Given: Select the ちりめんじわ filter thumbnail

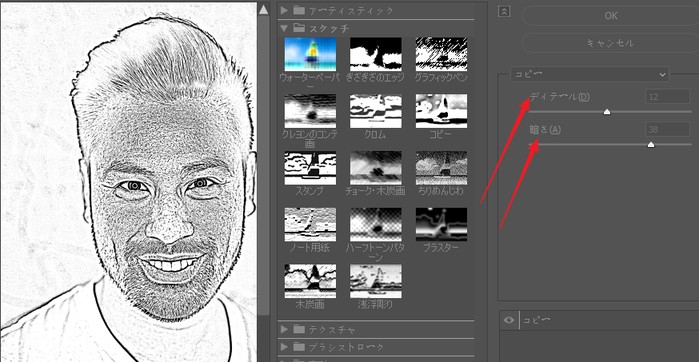Looking at the screenshot, I should [441, 168].
